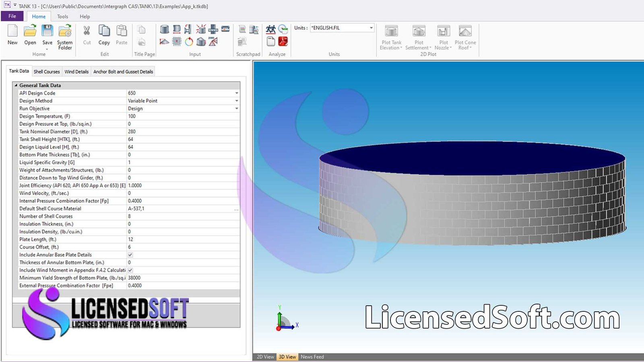Open the Units file dropdown
644x362 pixels.
371,28
